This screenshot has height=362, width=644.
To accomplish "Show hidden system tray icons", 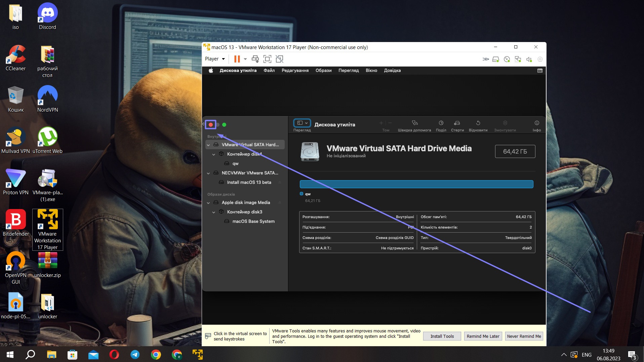I will 564,355.
